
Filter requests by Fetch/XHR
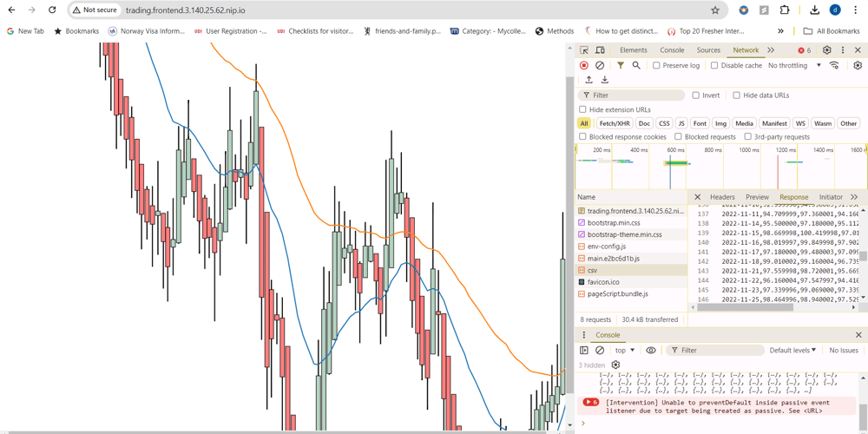[615, 123]
